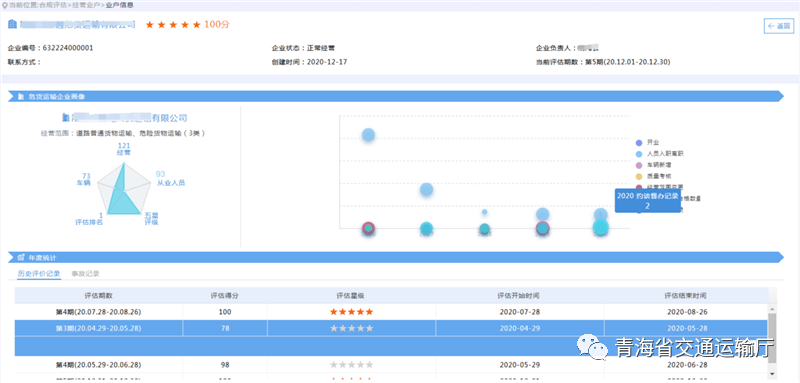Image resolution: width=800 pixels, height=383 pixels.
Task: Click the WeChat logo in the watermark
Action: [593, 348]
